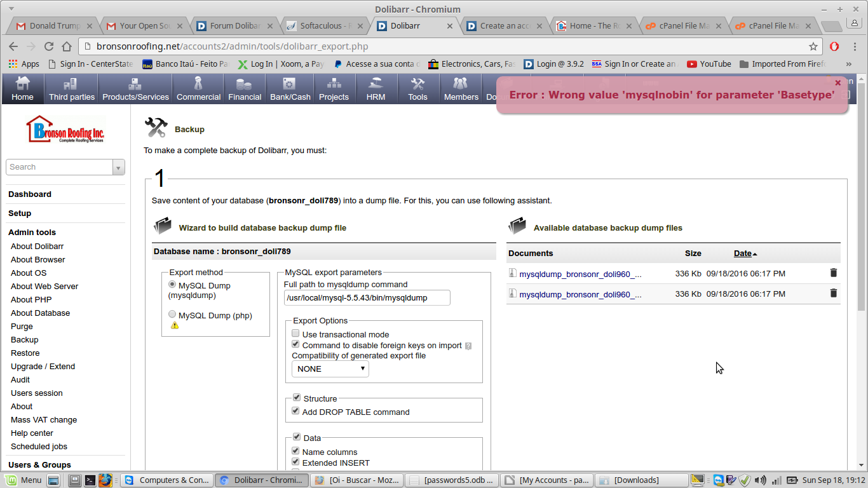This screenshot has height=488, width=868.
Task: Open Dashboard in left menu
Action: pos(30,194)
